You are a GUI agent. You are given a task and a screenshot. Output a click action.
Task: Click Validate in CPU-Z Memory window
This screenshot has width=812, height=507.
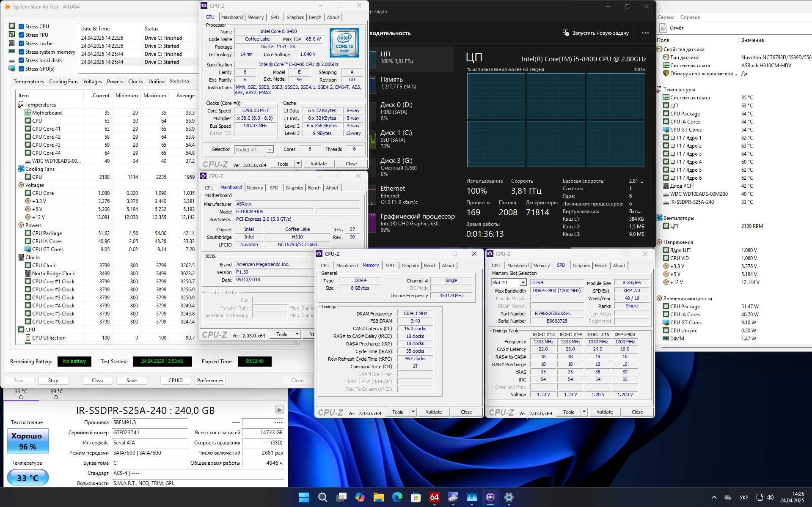[434, 412]
